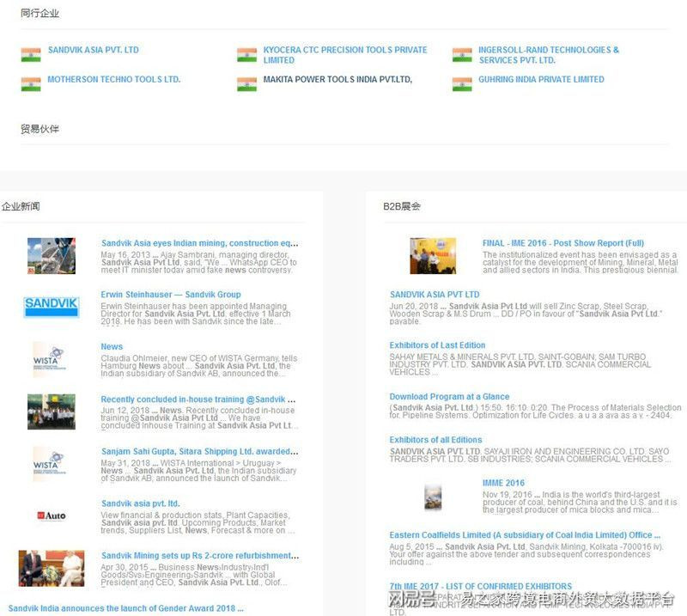
Task: Open MOTHERSON TECHNO TOOLS LTD. link
Action: coord(114,79)
